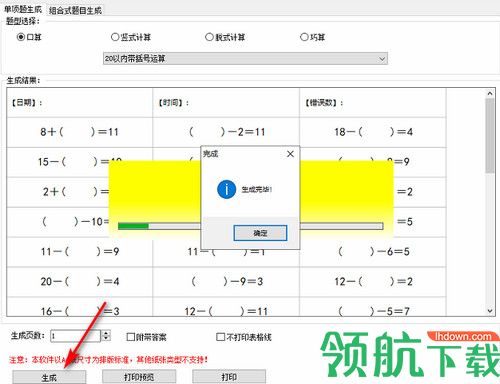Click the 生成 button
This screenshot has width=500, height=384.
[x=49, y=377]
